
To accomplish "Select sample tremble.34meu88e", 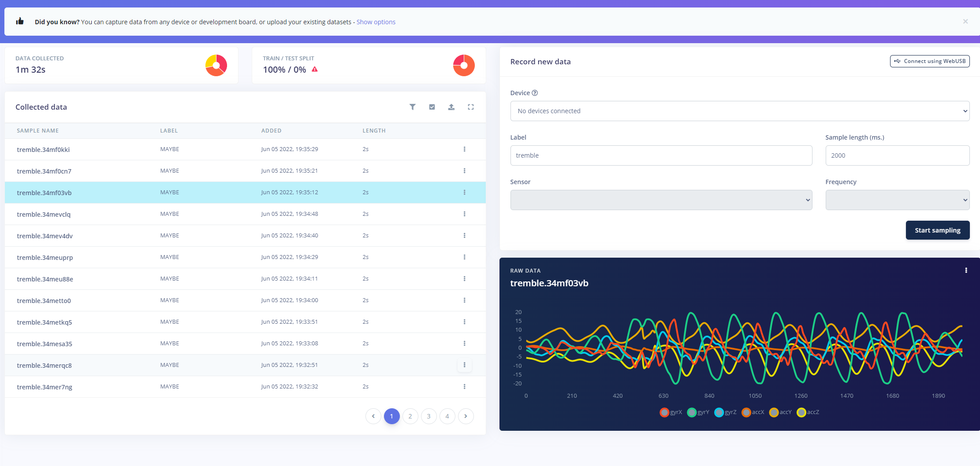I will click(x=245, y=279).
